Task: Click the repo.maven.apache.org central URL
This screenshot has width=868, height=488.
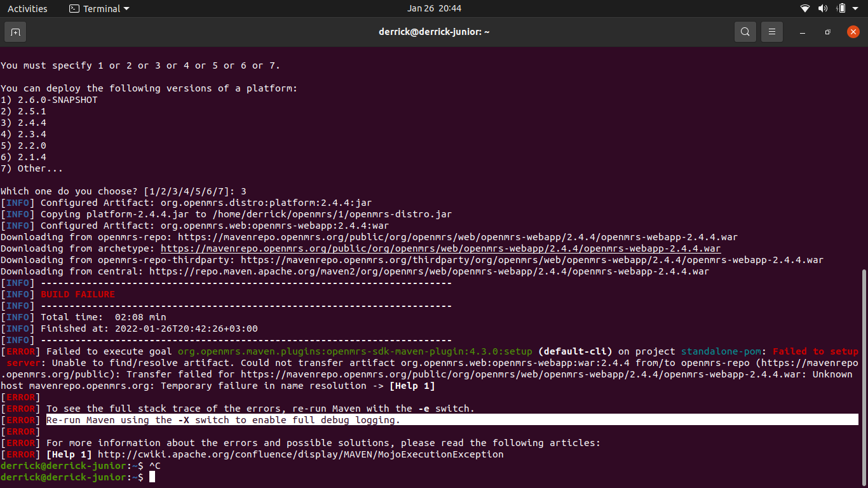Action: pyautogui.click(x=429, y=271)
